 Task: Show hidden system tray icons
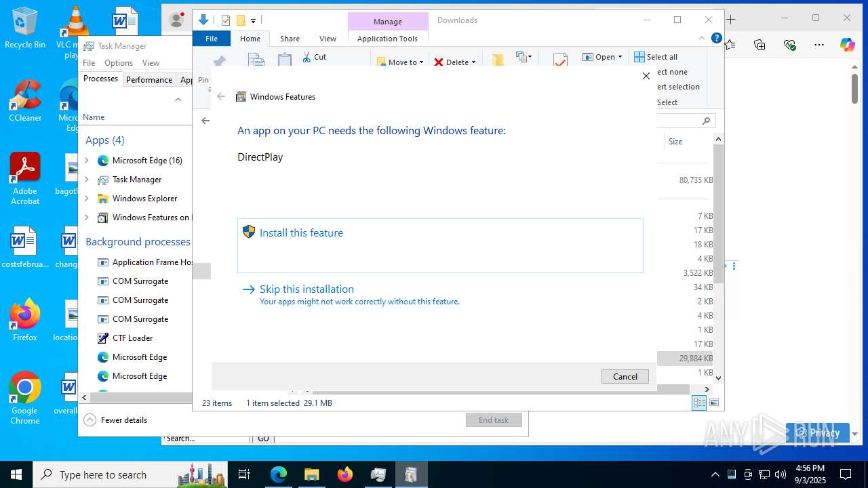coord(715,474)
